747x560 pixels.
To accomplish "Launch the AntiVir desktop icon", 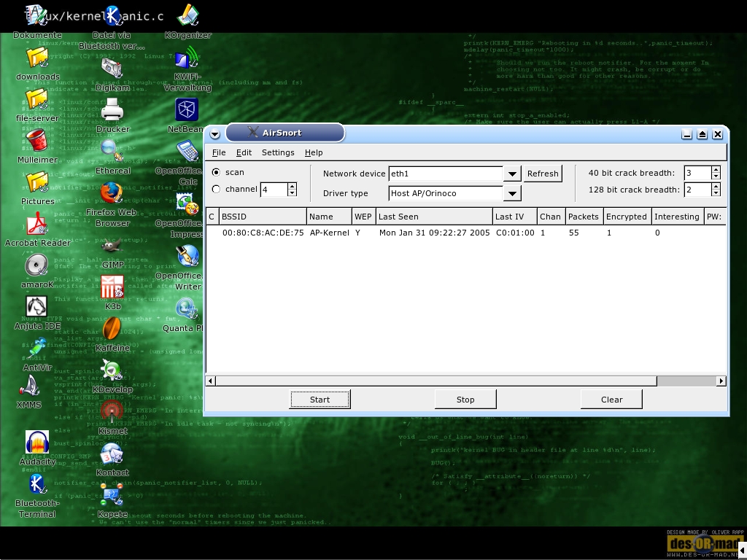I will (37, 348).
